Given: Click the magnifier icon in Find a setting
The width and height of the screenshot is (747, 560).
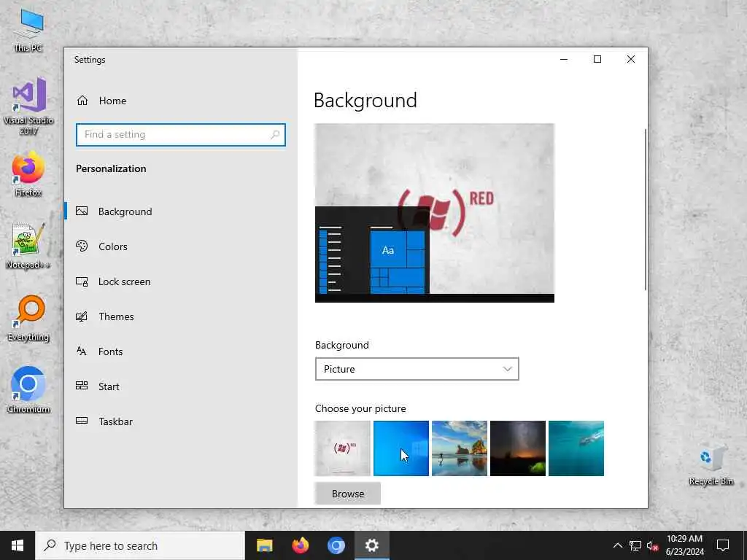Looking at the screenshot, I should pyautogui.click(x=275, y=135).
